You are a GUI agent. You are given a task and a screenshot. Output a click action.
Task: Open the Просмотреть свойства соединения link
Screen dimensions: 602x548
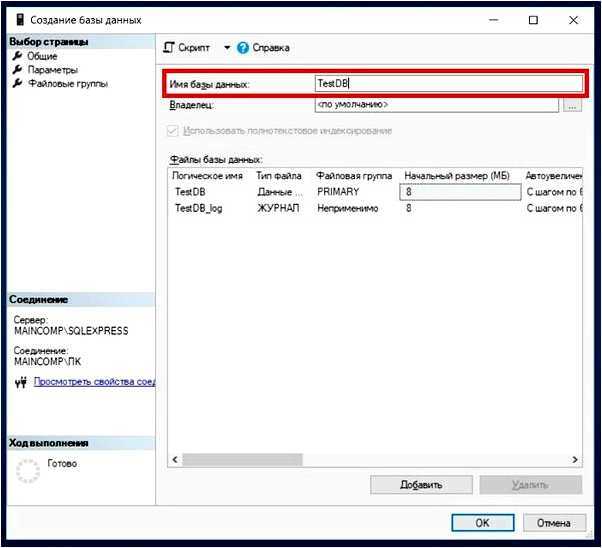point(94,381)
